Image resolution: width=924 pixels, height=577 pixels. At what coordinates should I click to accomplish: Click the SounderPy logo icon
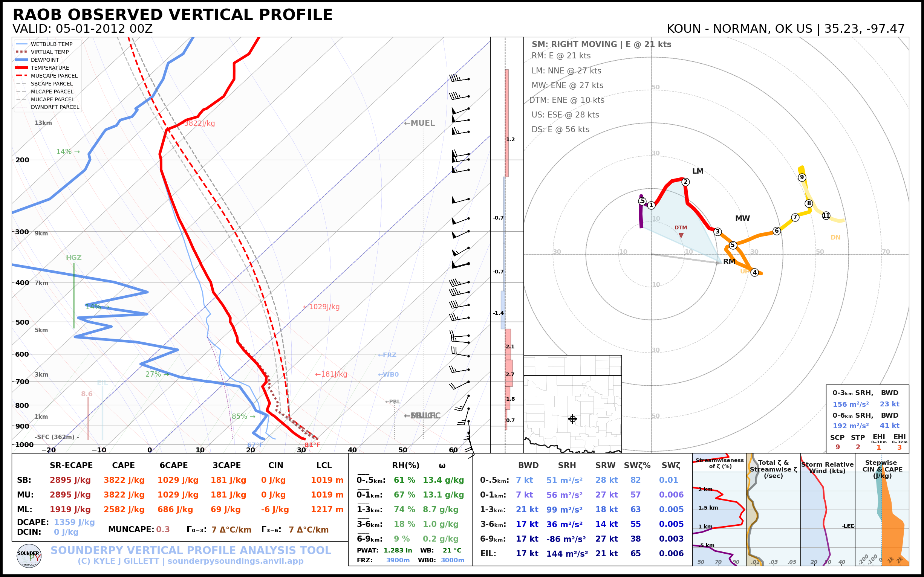point(29,556)
